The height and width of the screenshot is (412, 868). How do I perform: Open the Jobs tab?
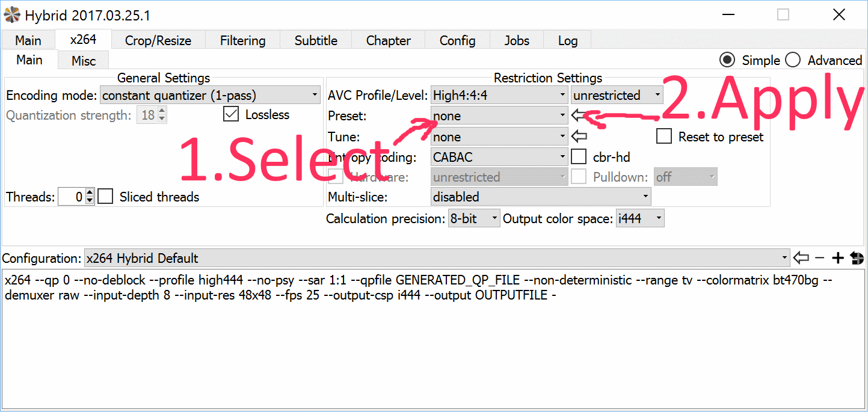tap(517, 40)
